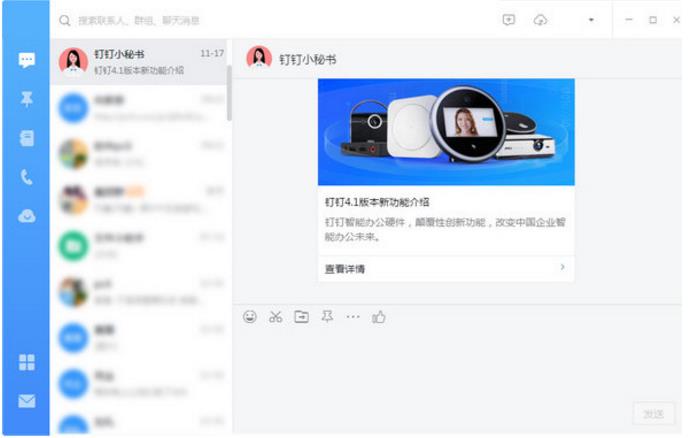Screen dimensions: 688x438
Task: Open the Messages tab in the sidebar
Action: 27,60
